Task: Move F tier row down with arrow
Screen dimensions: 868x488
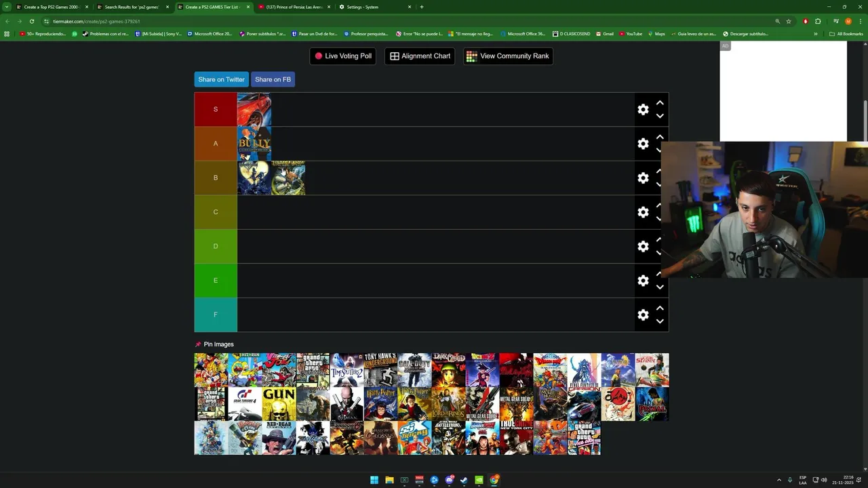Action: point(660,321)
